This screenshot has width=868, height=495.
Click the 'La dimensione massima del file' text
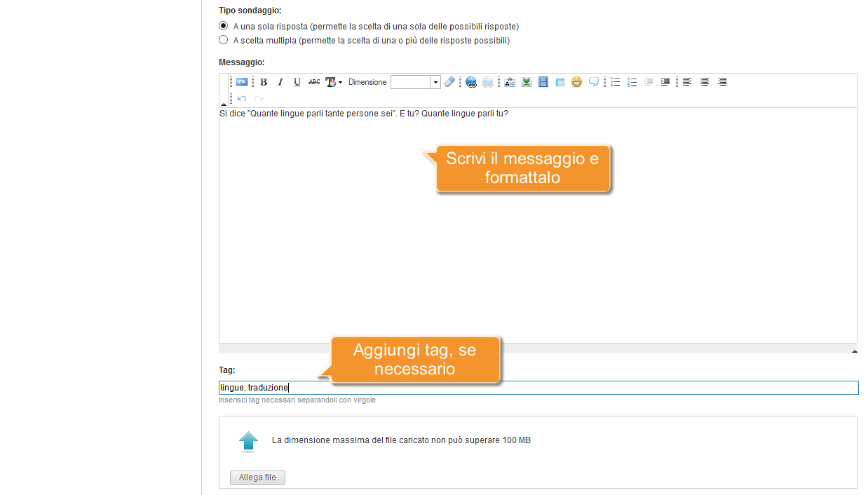pos(401,440)
